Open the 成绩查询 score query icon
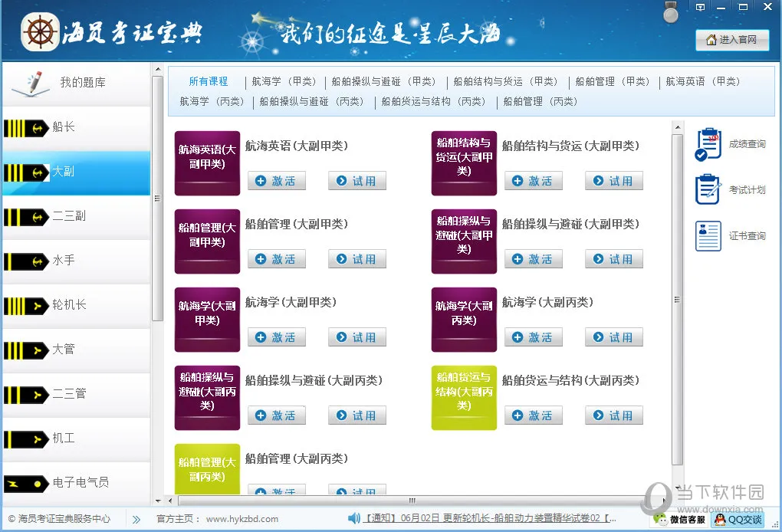 (708, 144)
